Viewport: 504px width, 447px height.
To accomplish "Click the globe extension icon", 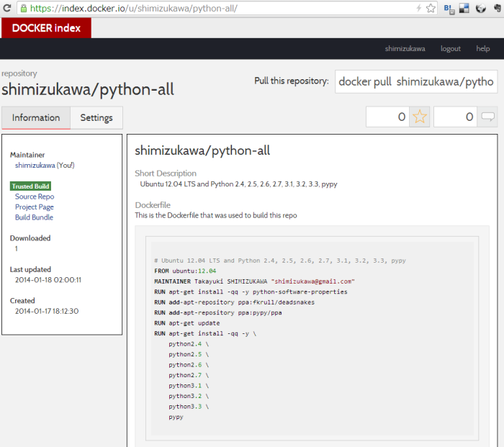I will pyautogui.click(x=481, y=9).
